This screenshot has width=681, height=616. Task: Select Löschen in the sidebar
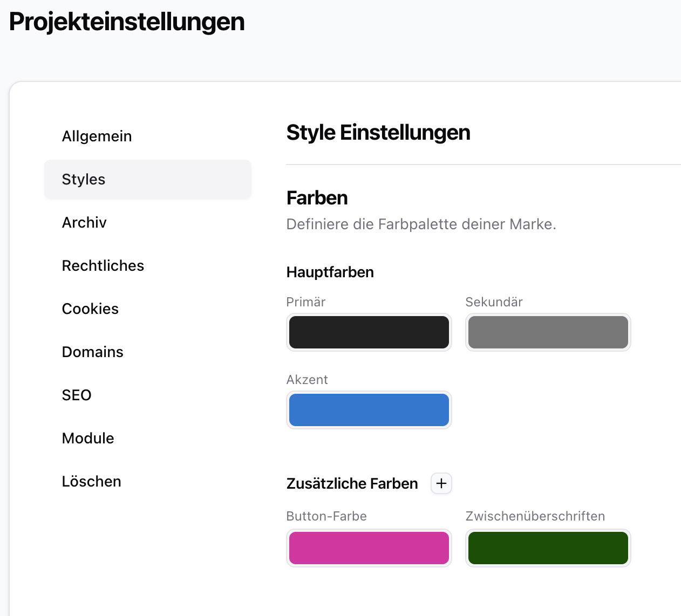(91, 481)
